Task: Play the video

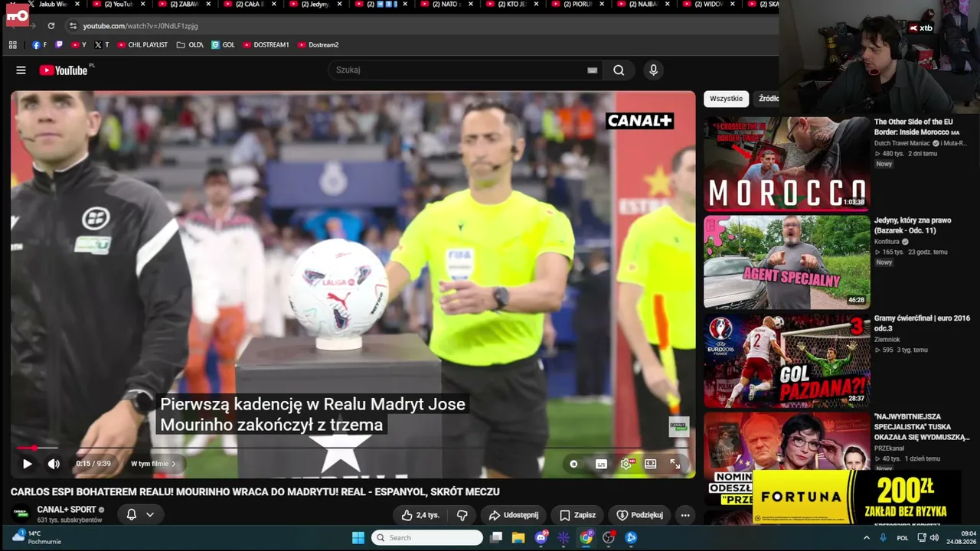Action: coord(28,464)
